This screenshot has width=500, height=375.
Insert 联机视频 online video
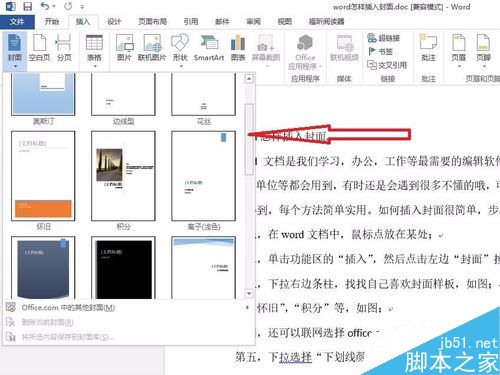click(344, 48)
